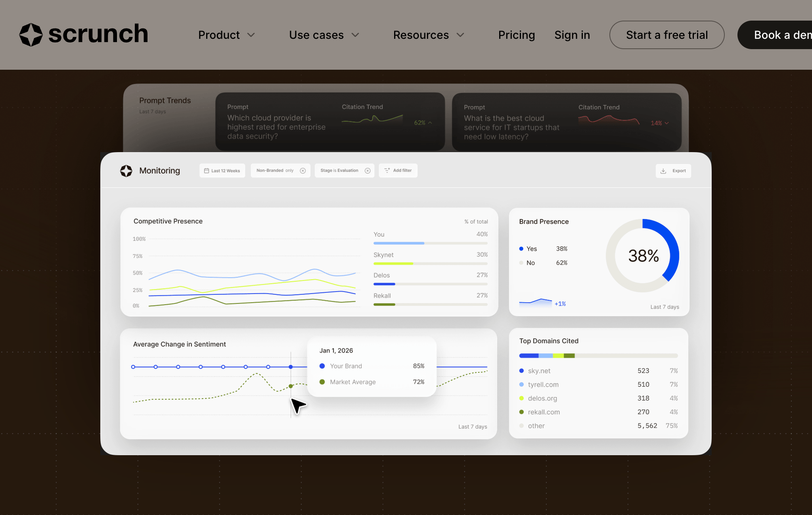Export the monitoring data
The image size is (812, 515).
[x=673, y=171]
